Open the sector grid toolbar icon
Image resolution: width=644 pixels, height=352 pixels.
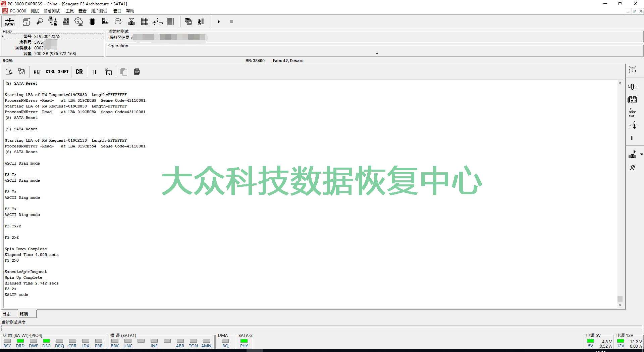pos(145,22)
